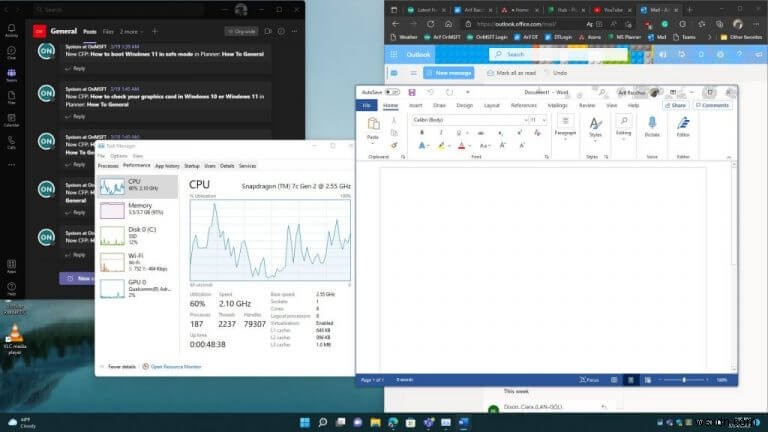Apply italic formatting in Word ribbon
Screen dimensions: 768x432
coord(441,133)
